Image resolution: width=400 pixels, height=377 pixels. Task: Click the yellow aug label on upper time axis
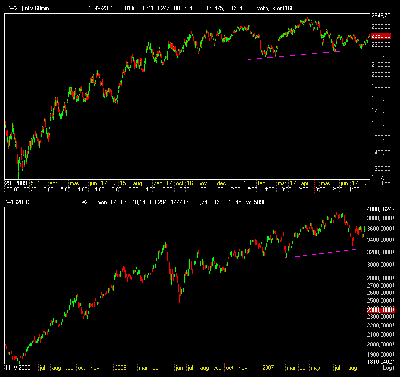tap(137, 183)
